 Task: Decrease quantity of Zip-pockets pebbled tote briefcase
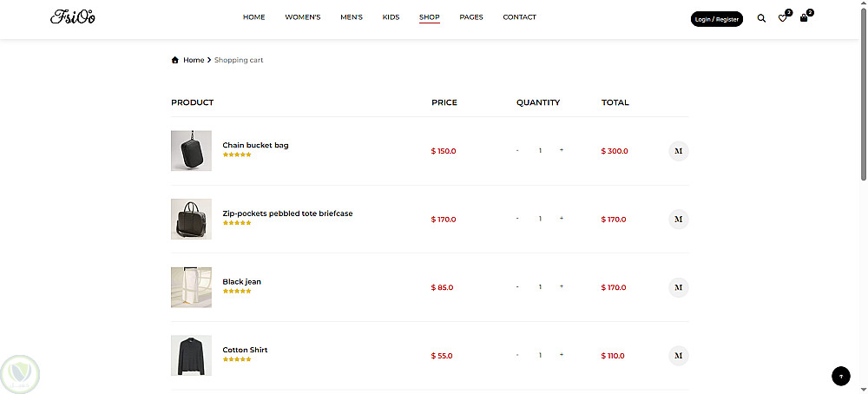pyautogui.click(x=517, y=219)
